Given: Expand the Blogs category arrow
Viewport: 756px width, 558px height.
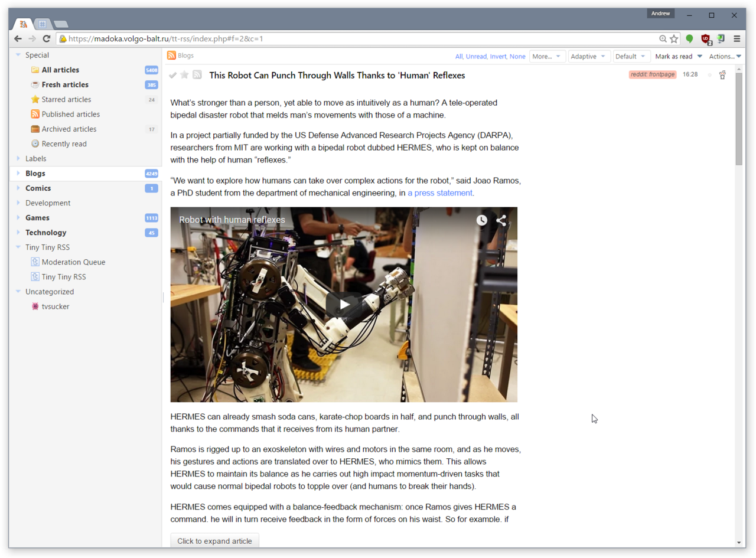Looking at the screenshot, I should coord(18,173).
